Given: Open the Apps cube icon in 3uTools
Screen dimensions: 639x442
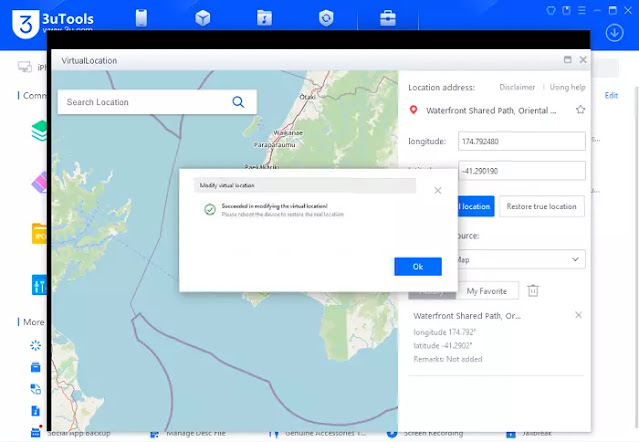Looking at the screenshot, I should coord(203,18).
